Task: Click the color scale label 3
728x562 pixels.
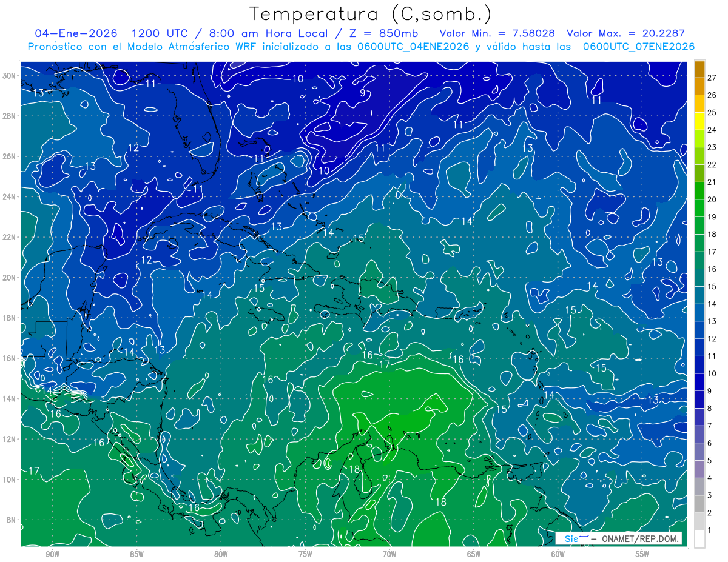Action: point(710,496)
